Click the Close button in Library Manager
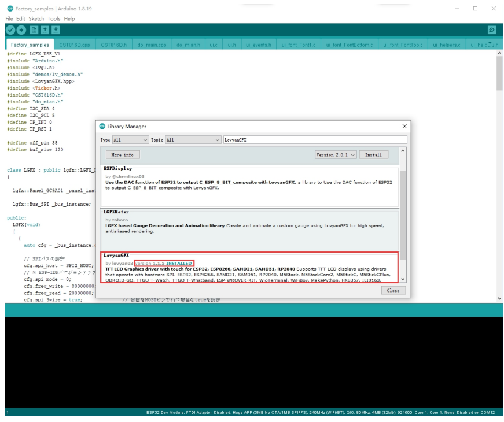The height and width of the screenshot is (422, 504). point(392,290)
